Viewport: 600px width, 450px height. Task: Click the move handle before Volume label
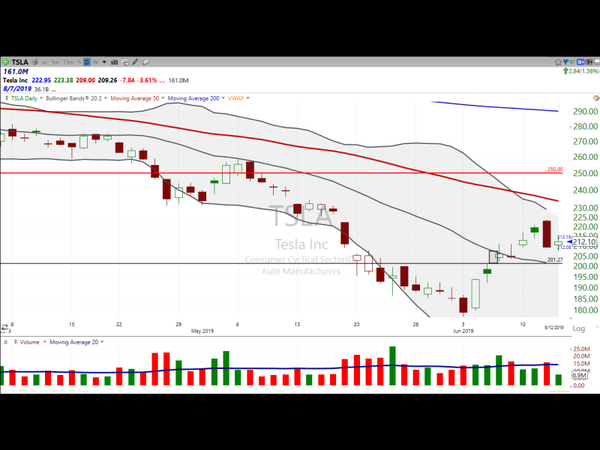(15, 342)
